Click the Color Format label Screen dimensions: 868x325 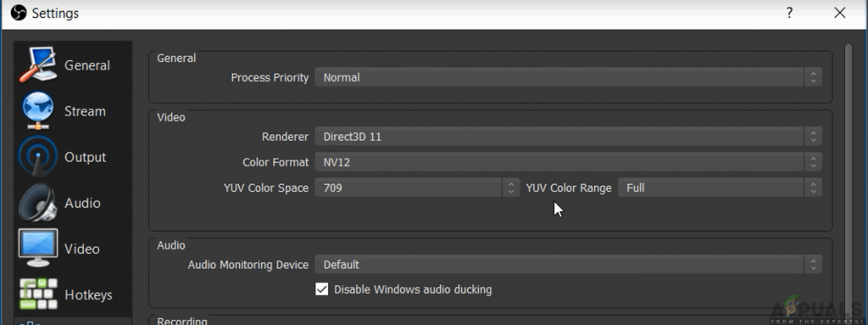275,162
